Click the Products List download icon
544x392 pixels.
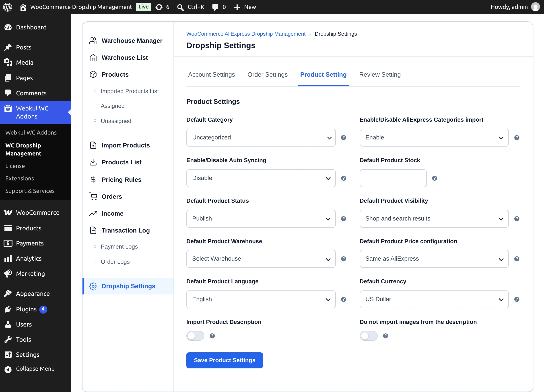(x=93, y=162)
